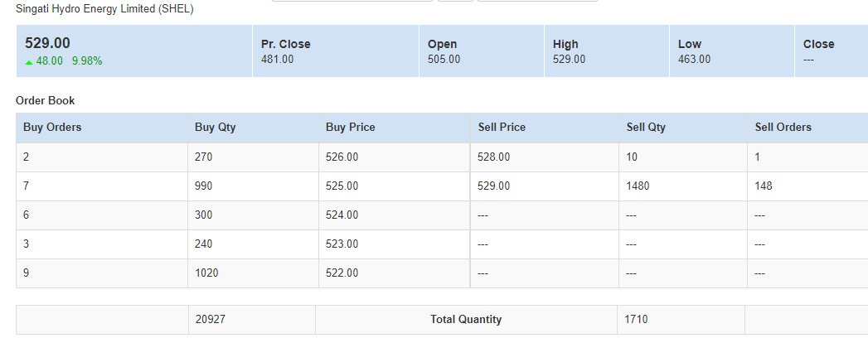This screenshot has width=868, height=338.
Task: Click the Singati Hydro Energy Limited (SHEL) title
Action: click(105, 8)
